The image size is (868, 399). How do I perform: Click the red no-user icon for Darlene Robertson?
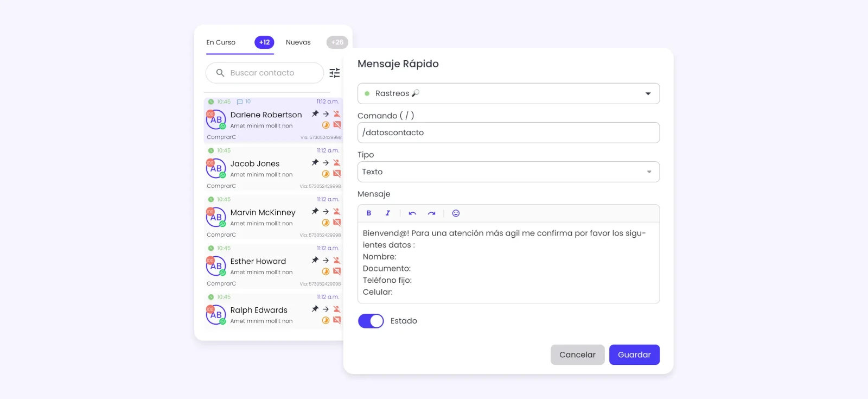click(x=337, y=114)
